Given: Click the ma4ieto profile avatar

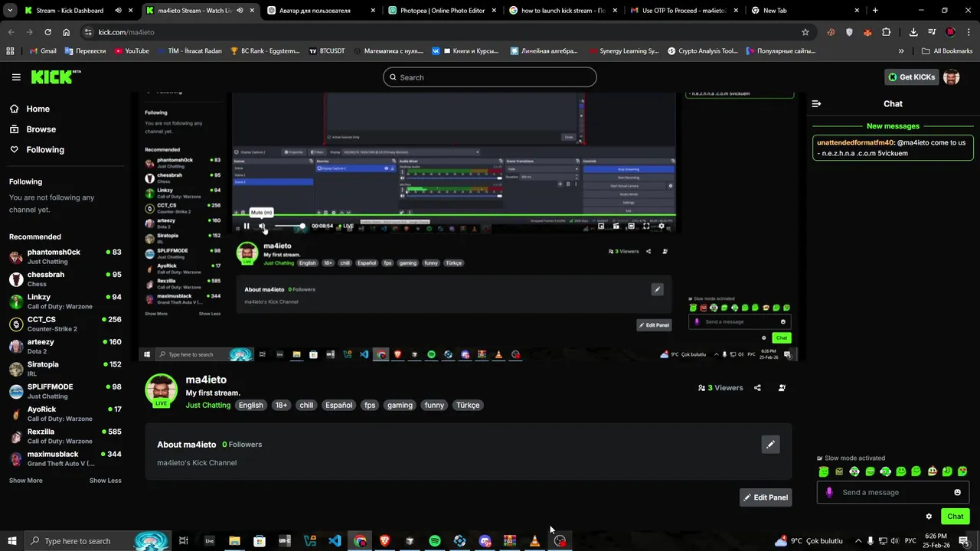Looking at the screenshot, I should tap(162, 390).
